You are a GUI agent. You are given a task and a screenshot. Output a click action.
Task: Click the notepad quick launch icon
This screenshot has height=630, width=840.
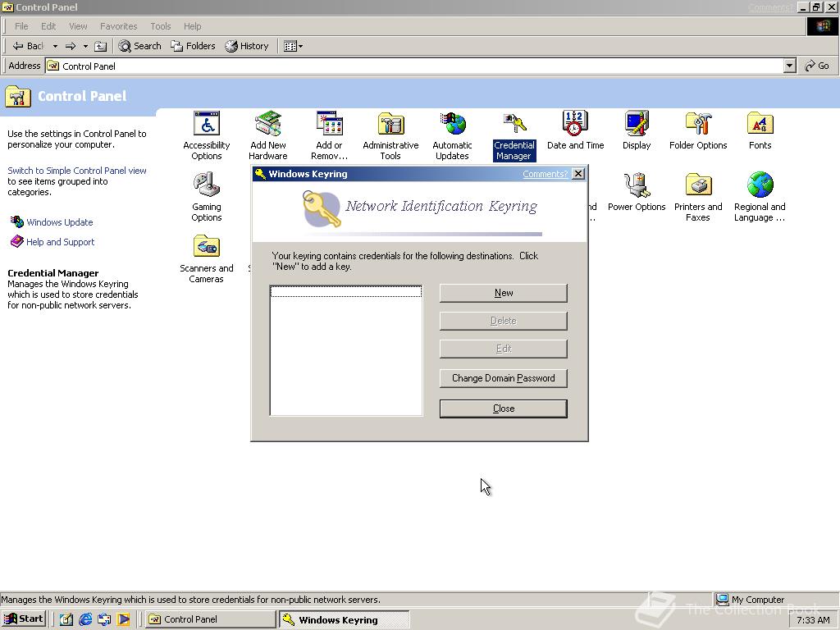66,619
